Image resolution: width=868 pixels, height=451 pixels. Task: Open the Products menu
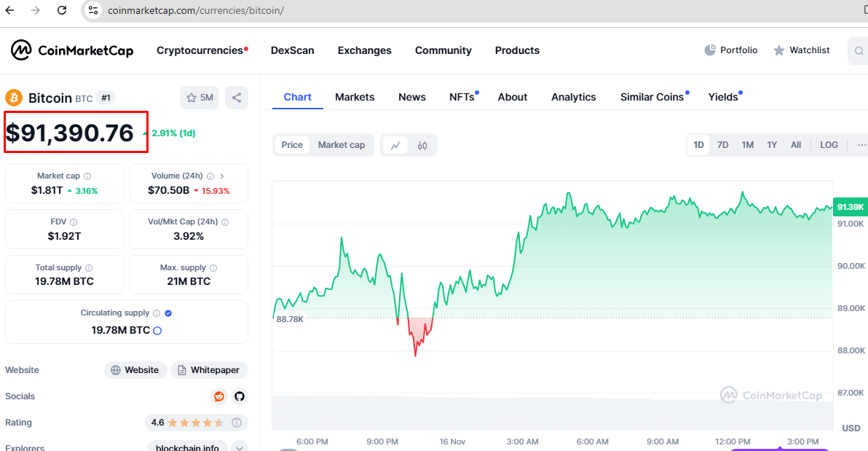(x=517, y=50)
